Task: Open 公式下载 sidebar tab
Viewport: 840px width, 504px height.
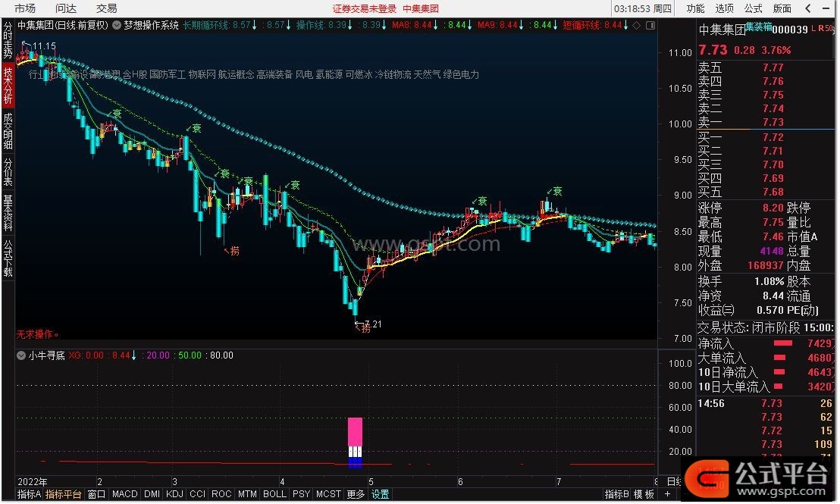Action: point(8,258)
